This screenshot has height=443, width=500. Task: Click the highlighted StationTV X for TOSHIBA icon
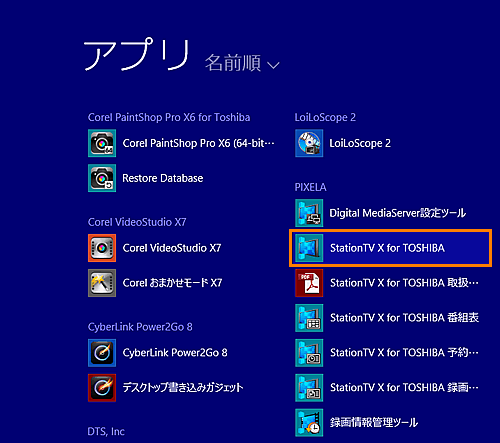309,248
